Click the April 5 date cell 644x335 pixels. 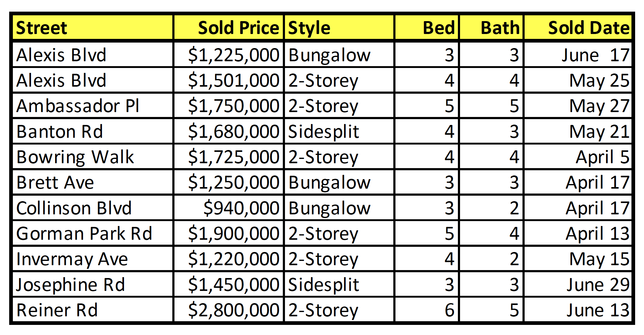click(x=578, y=156)
